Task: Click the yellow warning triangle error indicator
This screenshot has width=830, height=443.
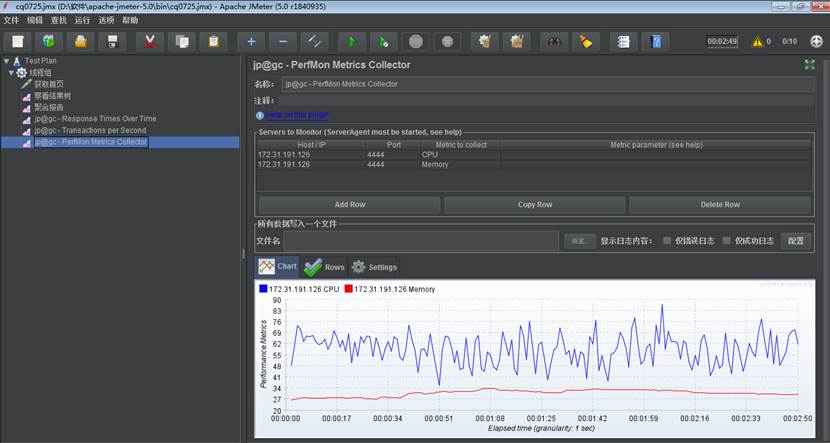Action: click(x=756, y=41)
